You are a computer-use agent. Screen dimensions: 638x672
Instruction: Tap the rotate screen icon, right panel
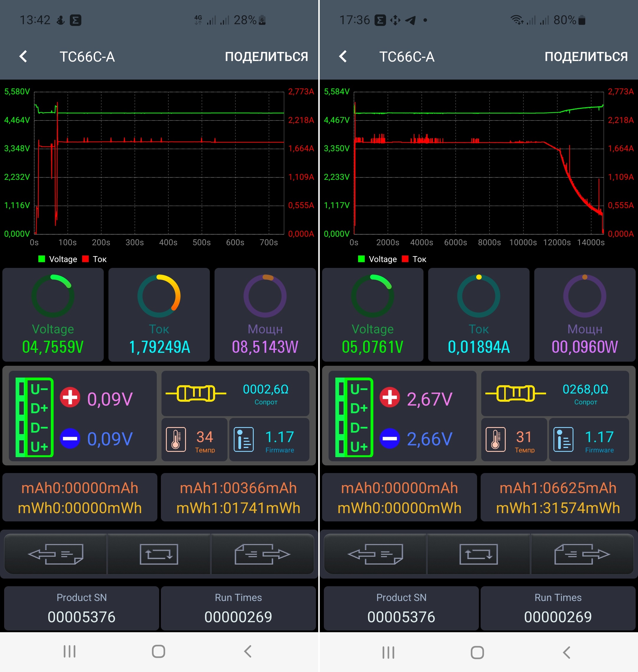pyautogui.click(x=479, y=554)
